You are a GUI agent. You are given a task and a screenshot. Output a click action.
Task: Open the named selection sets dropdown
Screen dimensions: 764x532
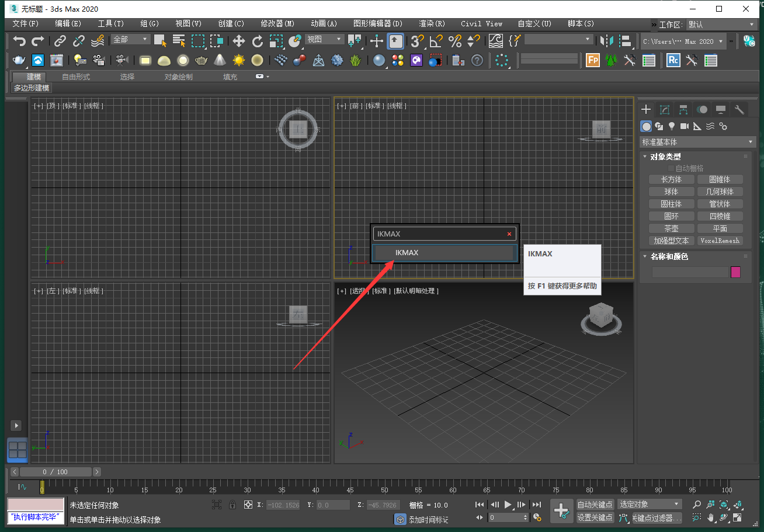click(559, 39)
